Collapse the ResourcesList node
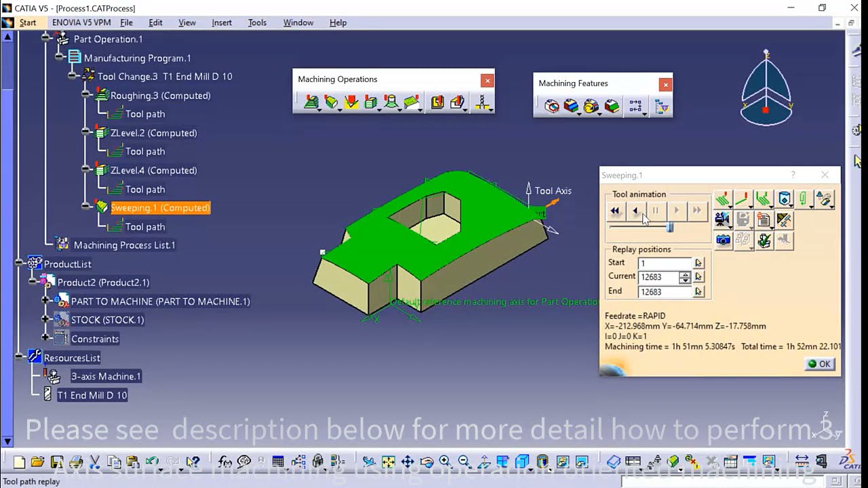 [19, 357]
